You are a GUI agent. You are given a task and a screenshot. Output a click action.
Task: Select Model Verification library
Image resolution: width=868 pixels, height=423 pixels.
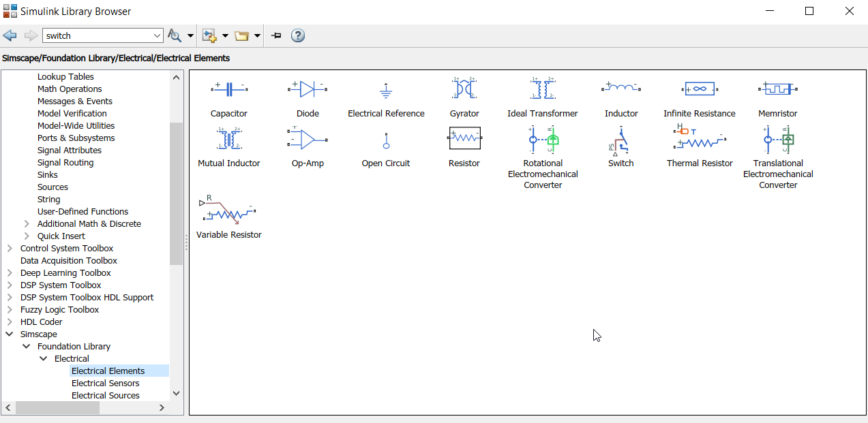coord(72,113)
